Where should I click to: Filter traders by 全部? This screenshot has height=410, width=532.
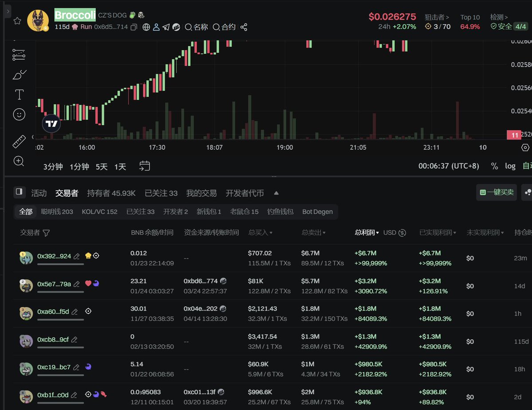click(x=26, y=211)
